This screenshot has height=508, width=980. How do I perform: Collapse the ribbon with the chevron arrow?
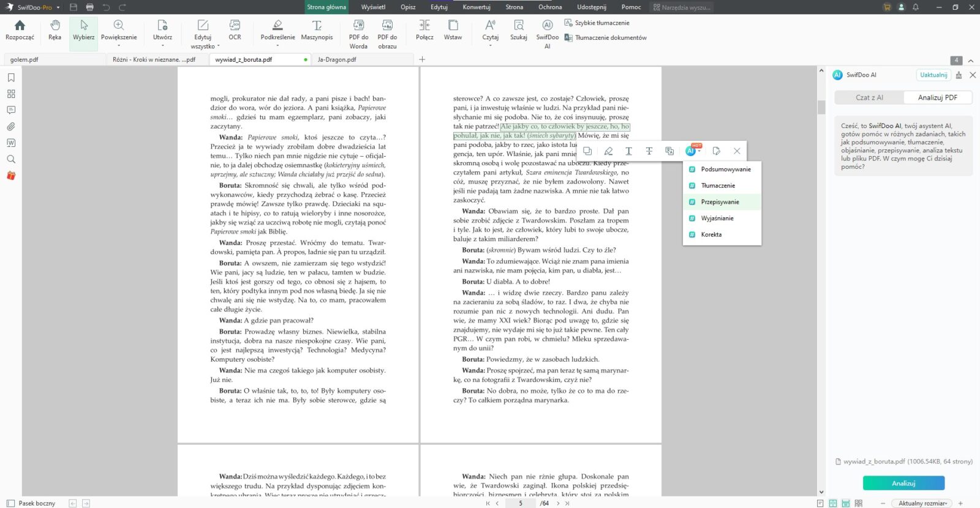pos(971,60)
